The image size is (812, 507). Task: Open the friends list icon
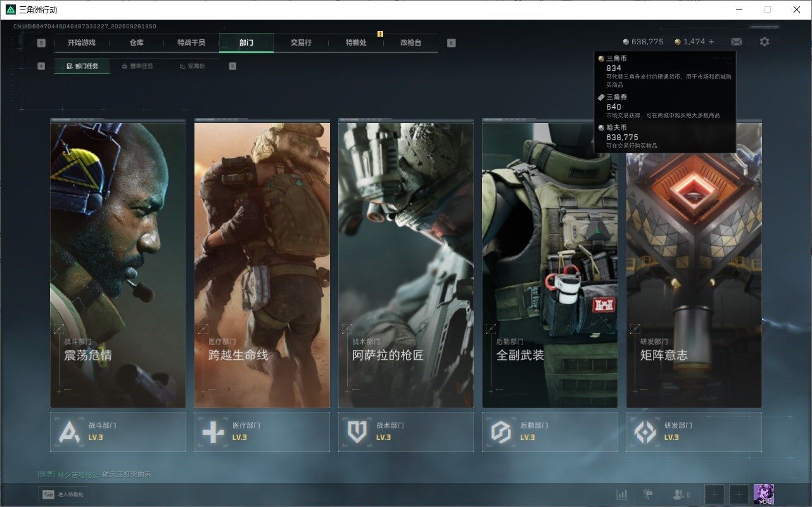pos(682,494)
